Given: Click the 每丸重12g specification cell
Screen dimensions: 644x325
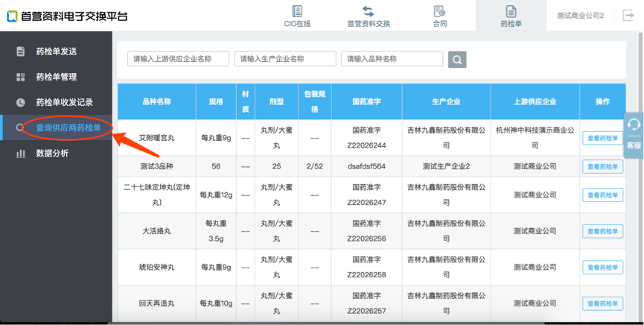Looking at the screenshot, I should coord(216,195).
